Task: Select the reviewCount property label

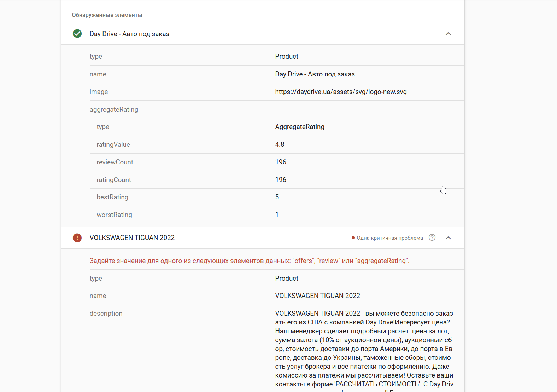Action: (x=115, y=162)
